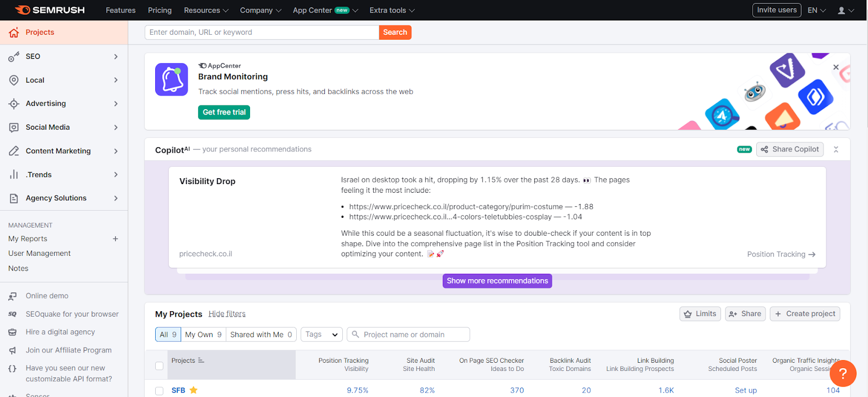Click the orange Search button
This screenshot has width=868, height=397.
395,33
